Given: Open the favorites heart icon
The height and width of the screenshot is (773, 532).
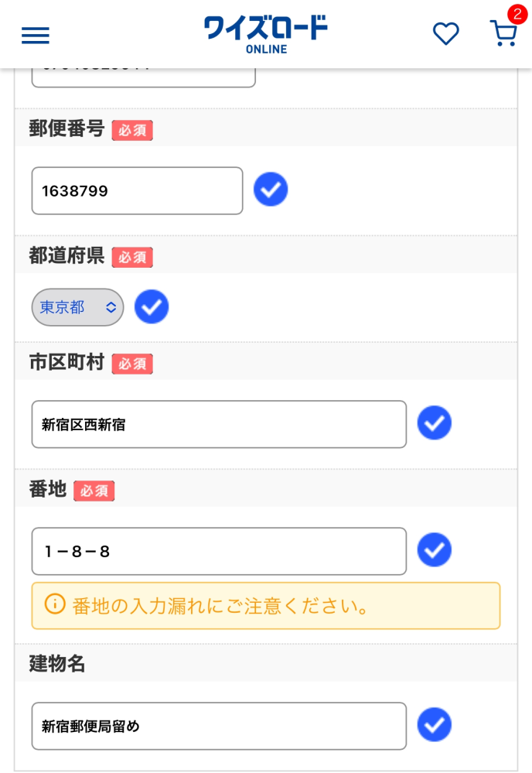Looking at the screenshot, I should (446, 34).
